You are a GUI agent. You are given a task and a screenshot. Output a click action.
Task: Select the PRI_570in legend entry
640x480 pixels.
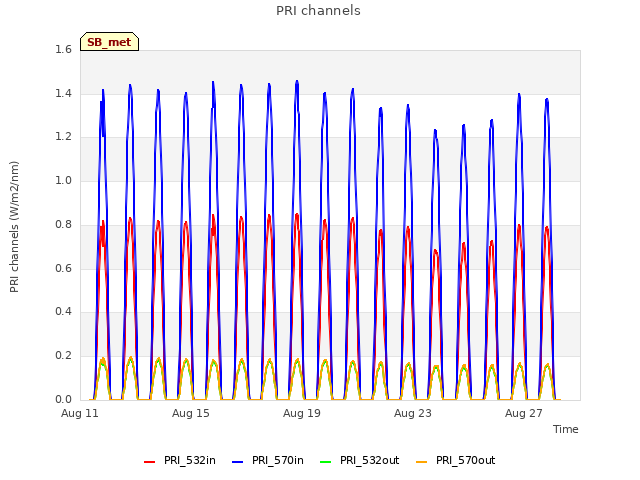pos(268,460)
